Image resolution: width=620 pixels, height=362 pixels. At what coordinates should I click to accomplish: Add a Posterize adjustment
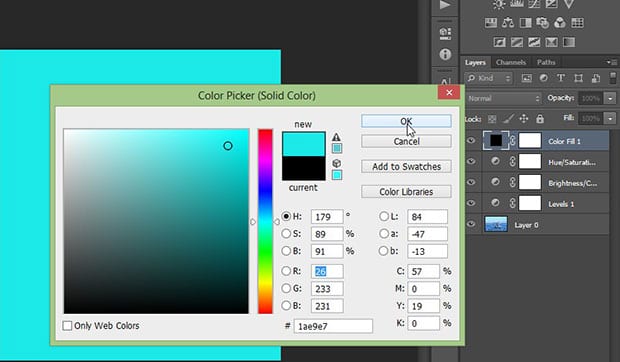pyautogui.click(x=517, y=42)
